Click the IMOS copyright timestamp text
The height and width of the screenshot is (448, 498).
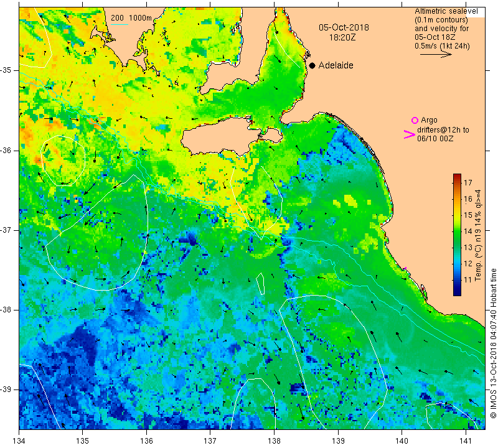click(x=493, y=343)
